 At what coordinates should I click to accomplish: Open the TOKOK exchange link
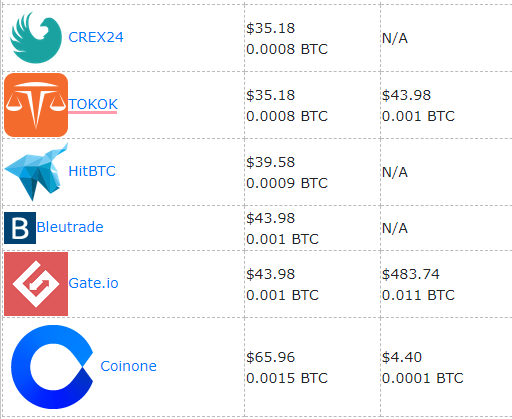click(x=93, y=104)
